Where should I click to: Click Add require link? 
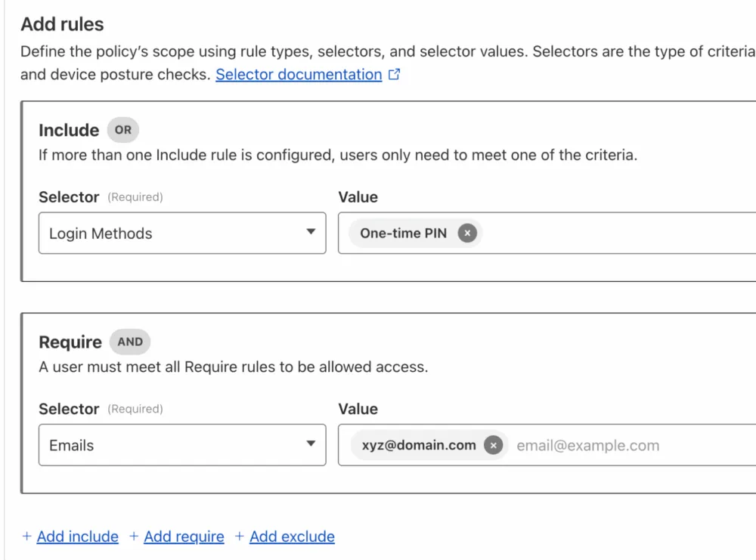[x=184, y=537]
